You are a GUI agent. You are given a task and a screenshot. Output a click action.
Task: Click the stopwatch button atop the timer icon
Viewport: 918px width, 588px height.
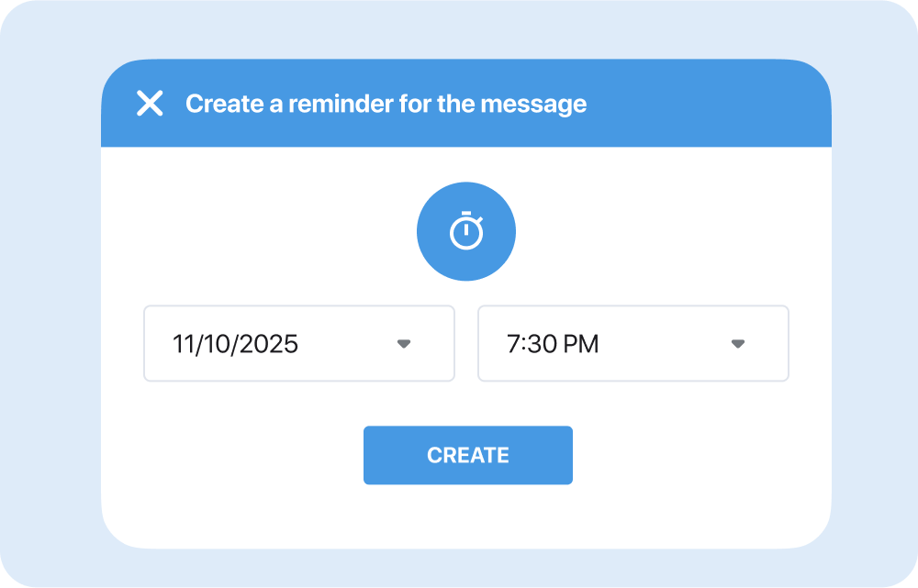(x=466, y=213)
